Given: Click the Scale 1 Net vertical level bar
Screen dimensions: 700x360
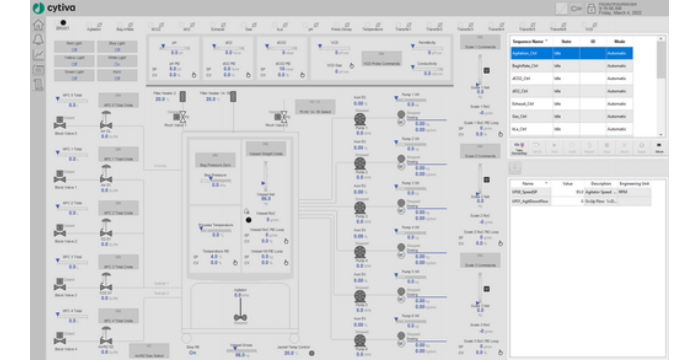Looking at the screenshot, I should [x=480, y=70].
